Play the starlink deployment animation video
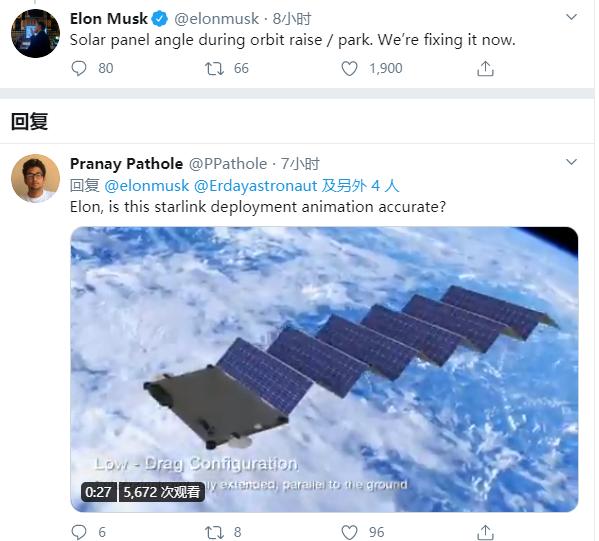Image resolution: width=599 pixels, height=541 pixels. 324,369
